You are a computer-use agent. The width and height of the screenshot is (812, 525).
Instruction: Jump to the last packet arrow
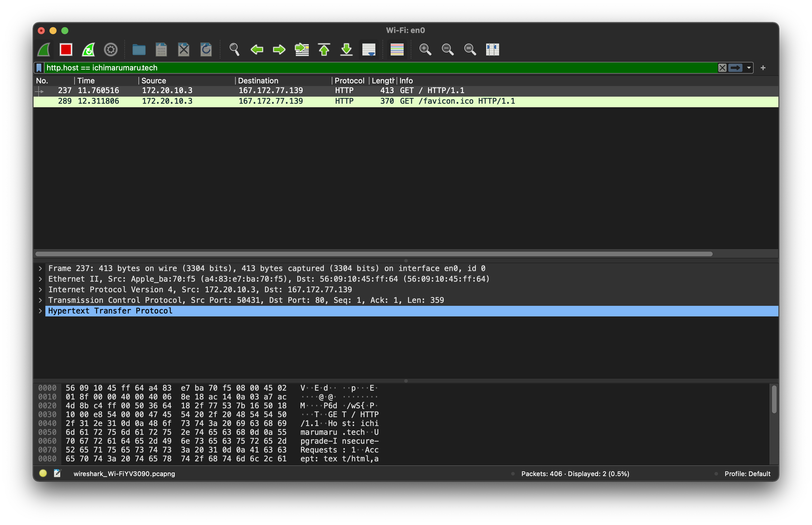[346, 50]
